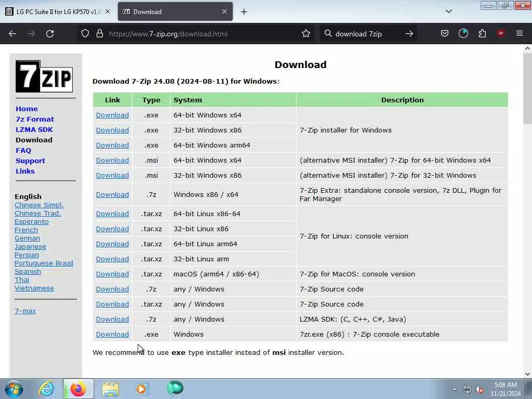
Task: Download .tar.xz for macOS arm64 / x86-64
Action: 112,274
